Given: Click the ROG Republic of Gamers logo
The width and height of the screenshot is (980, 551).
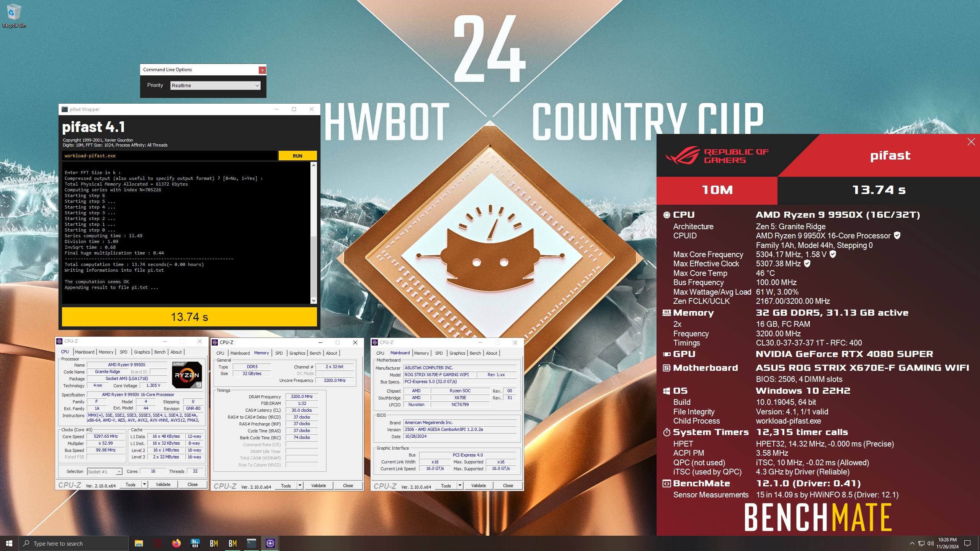Looking at the screenshot, I should pos(716,156).
